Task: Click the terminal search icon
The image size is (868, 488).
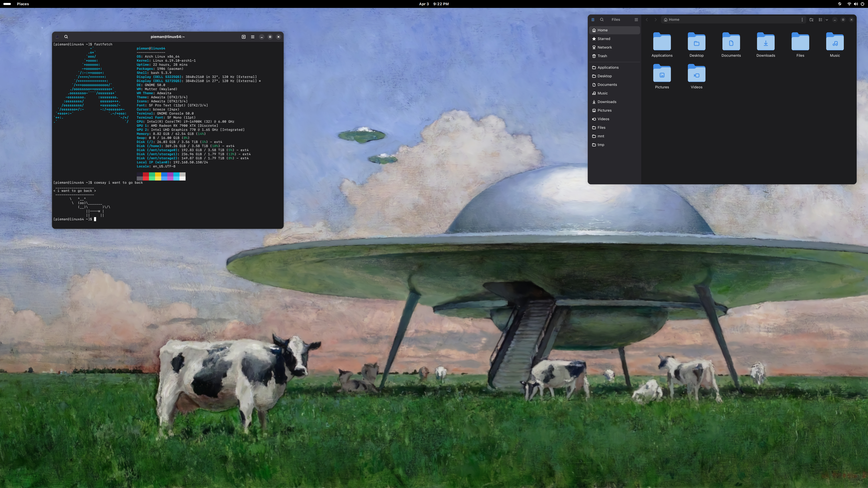Action: tap(66, 37)
